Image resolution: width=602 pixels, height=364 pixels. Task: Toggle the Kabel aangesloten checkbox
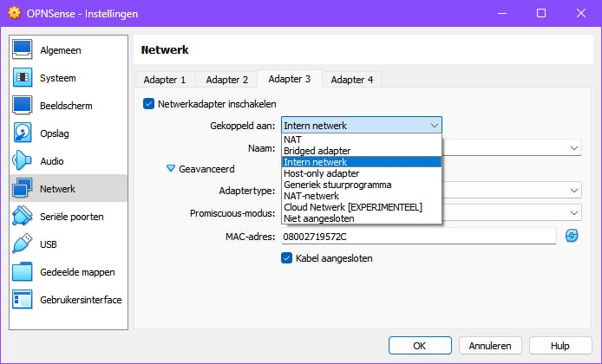click(287, 257)
